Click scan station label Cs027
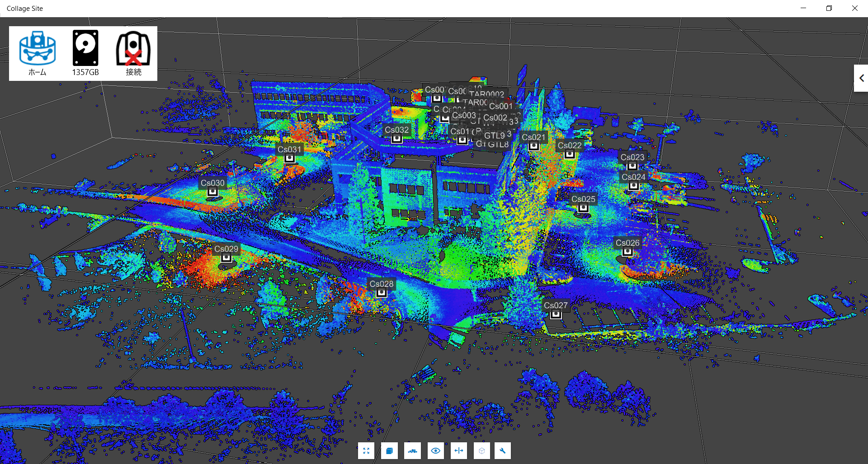Viewport: 868px width, 464px height. [x=556, y=305]
